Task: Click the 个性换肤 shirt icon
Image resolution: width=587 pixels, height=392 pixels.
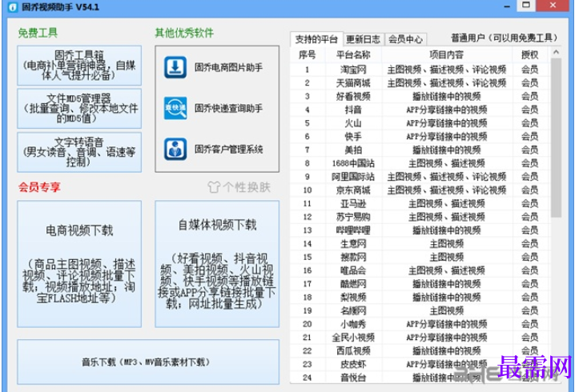Action: pyautogui.click(x=214, y=187)
